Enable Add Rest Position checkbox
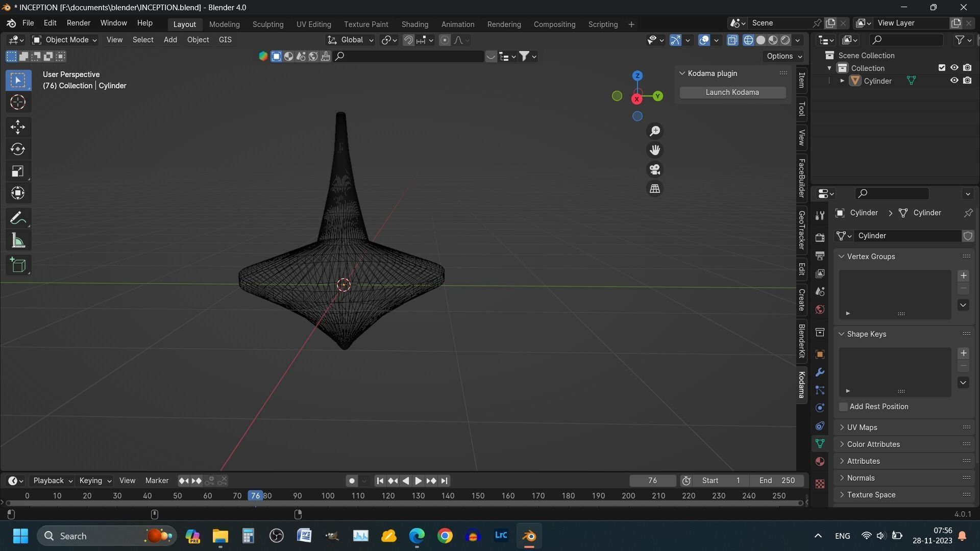This screenshot has width=980, height=551. [843, 407]
